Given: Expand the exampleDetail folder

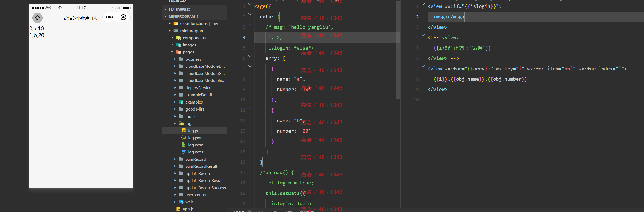Looking at the screenshot, I should [x=175, y=95].
